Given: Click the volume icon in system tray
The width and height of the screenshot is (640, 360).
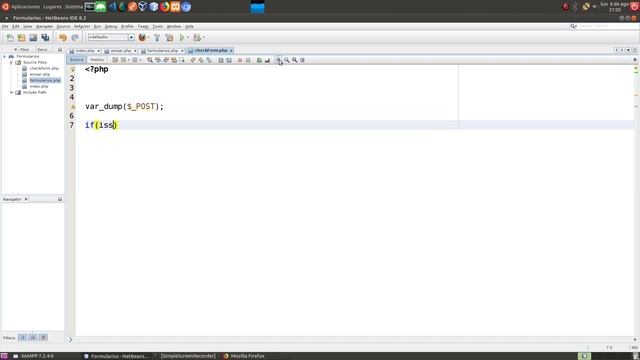Looking at the screenshot, I should (594, 7).
